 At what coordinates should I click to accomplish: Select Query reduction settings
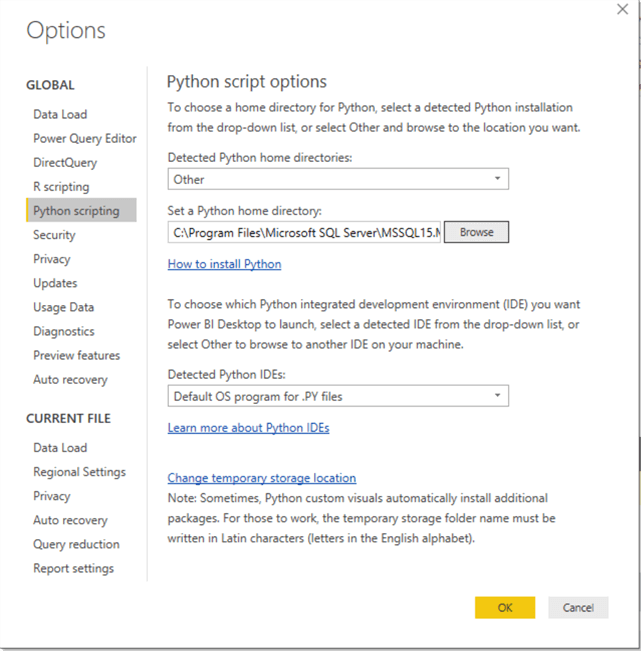click(76, 544)
